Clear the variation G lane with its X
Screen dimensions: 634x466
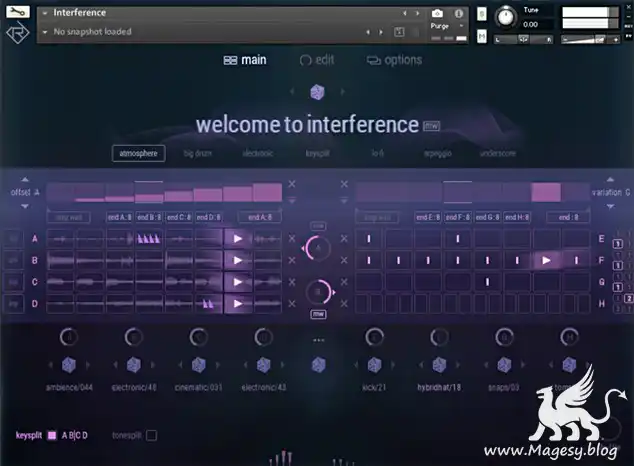click(x=344, y=184)
